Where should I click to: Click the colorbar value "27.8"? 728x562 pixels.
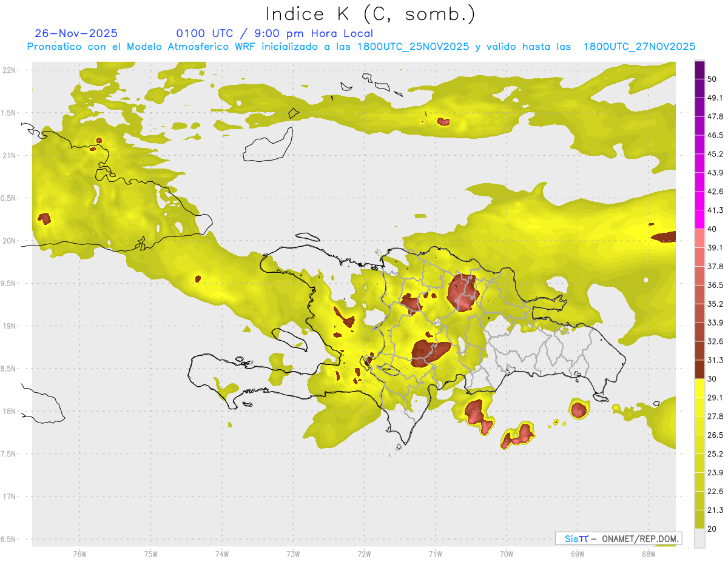[x=715, y=416]
